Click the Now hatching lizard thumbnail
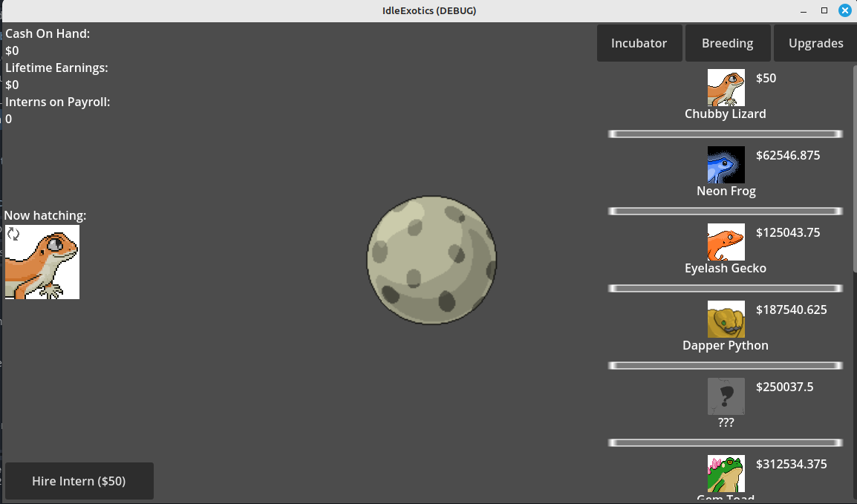 42,261
